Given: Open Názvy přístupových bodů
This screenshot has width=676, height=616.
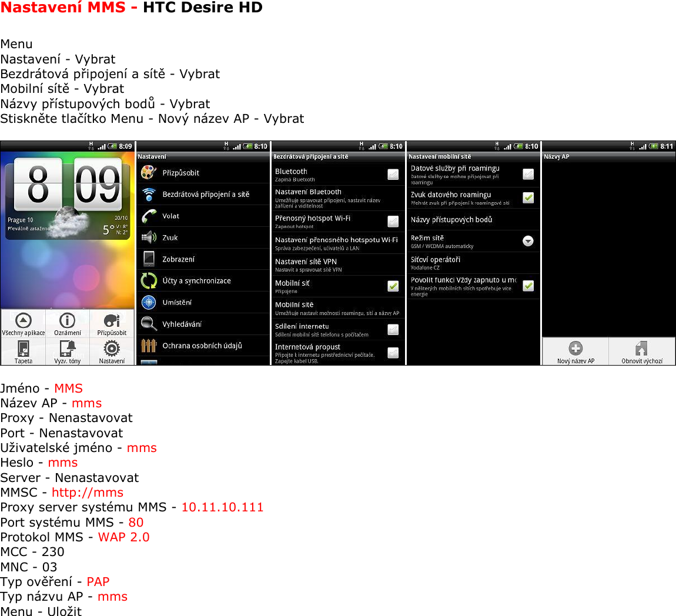Looking at the screenshot, I should 473,219.
